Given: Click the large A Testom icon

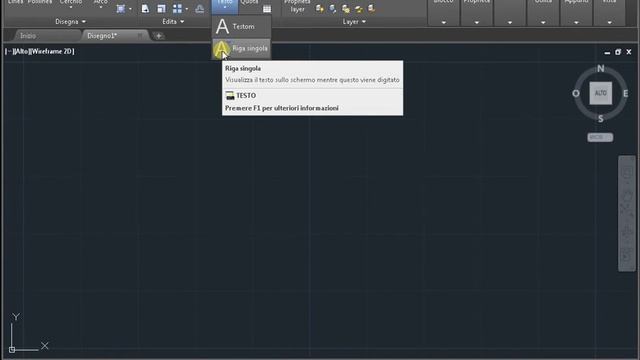Looking at the screenshot, I should [222, 27].
